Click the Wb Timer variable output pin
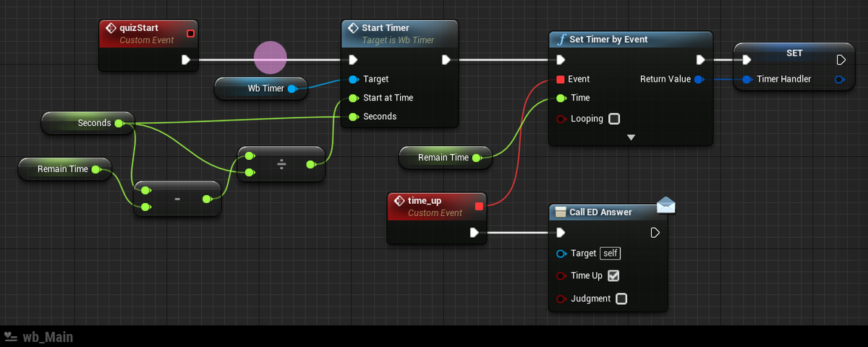The image size is (868, 347). click(292, 89)
